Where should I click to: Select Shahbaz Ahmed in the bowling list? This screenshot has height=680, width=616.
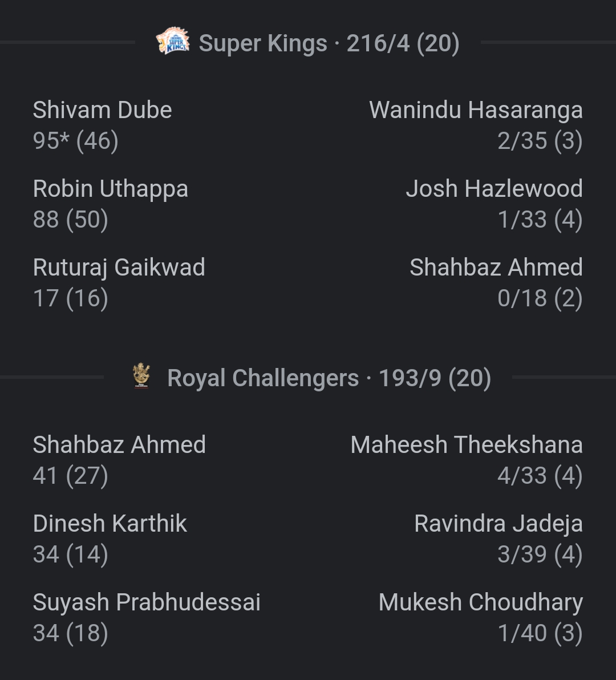pos(496,268)
